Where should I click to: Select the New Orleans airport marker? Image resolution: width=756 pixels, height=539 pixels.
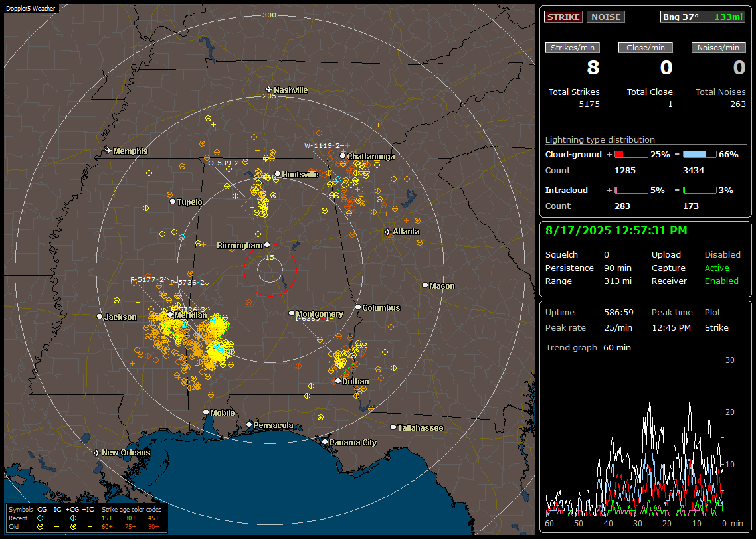tap(97, 453)
